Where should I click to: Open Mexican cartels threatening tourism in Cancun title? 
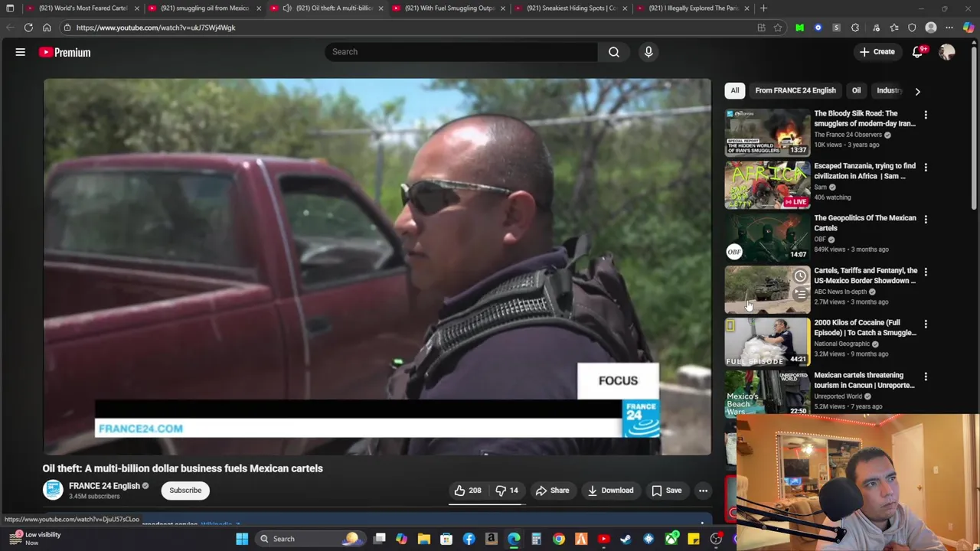click(864, 380)
